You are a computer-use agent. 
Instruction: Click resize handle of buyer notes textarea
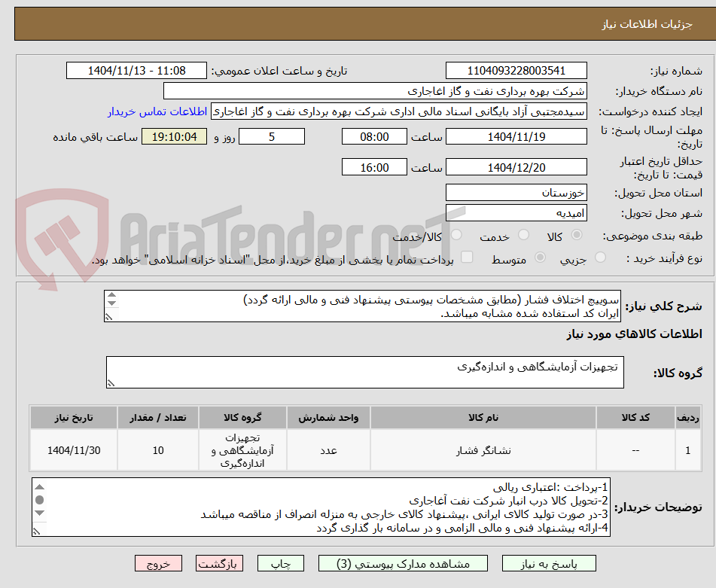click(x=37, y=531)
